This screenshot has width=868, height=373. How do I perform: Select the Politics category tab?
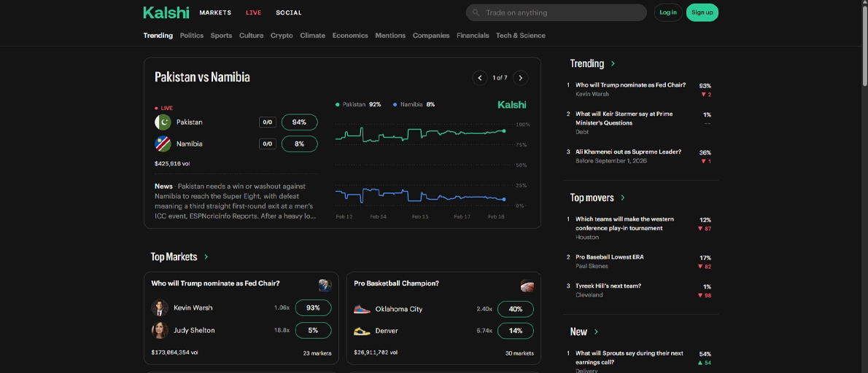coord(192,36)
